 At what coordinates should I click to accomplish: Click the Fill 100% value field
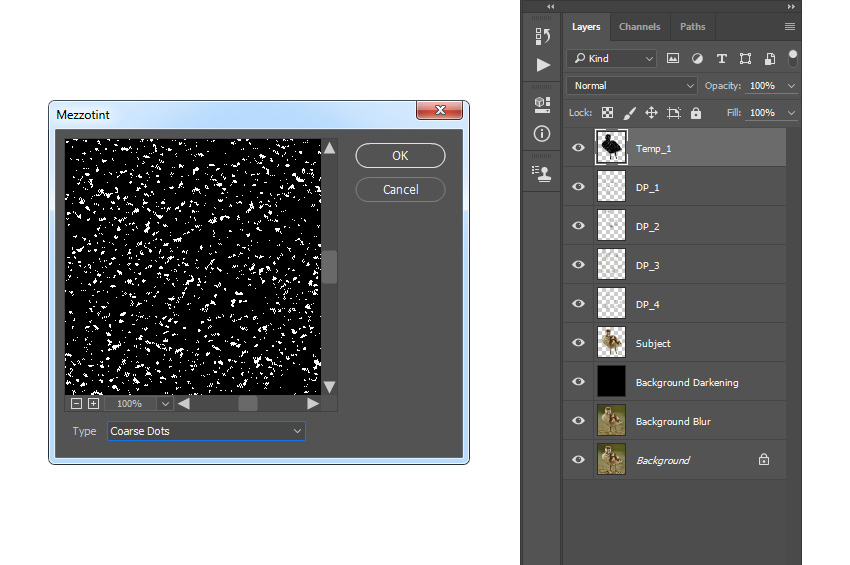coord(762,113)
